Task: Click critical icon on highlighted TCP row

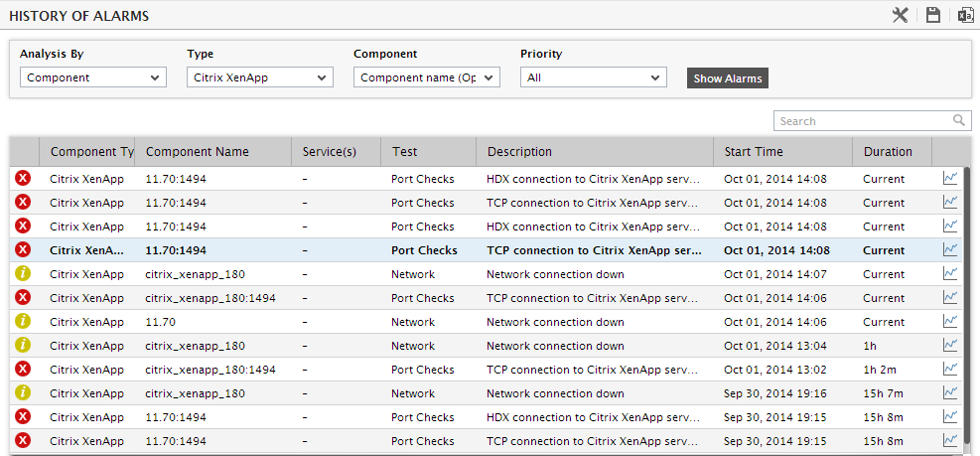Action: 23,250
